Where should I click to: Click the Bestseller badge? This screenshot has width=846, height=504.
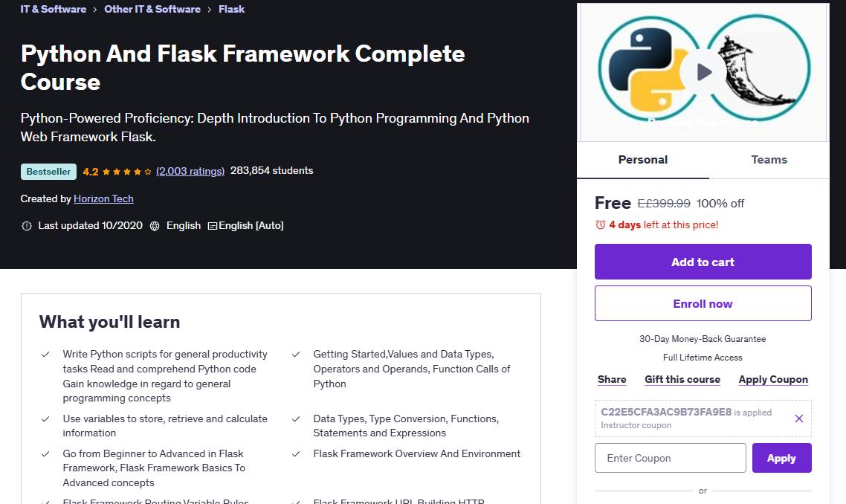[48, 172]
